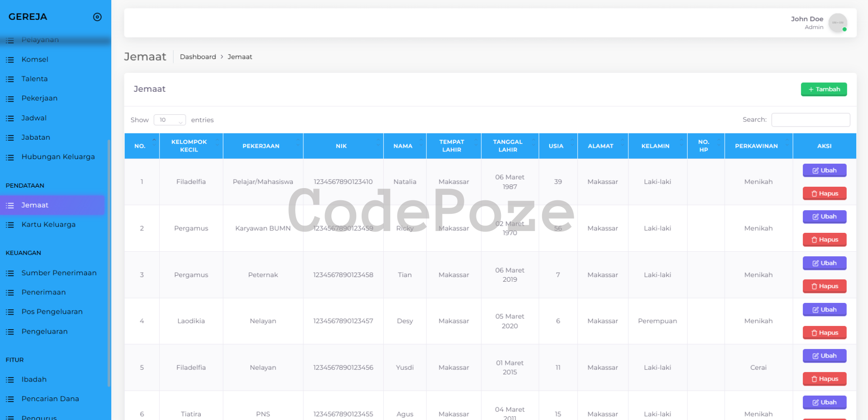Click the Search input field
Screen dimensions: 868x420
[x=810, y=120]
